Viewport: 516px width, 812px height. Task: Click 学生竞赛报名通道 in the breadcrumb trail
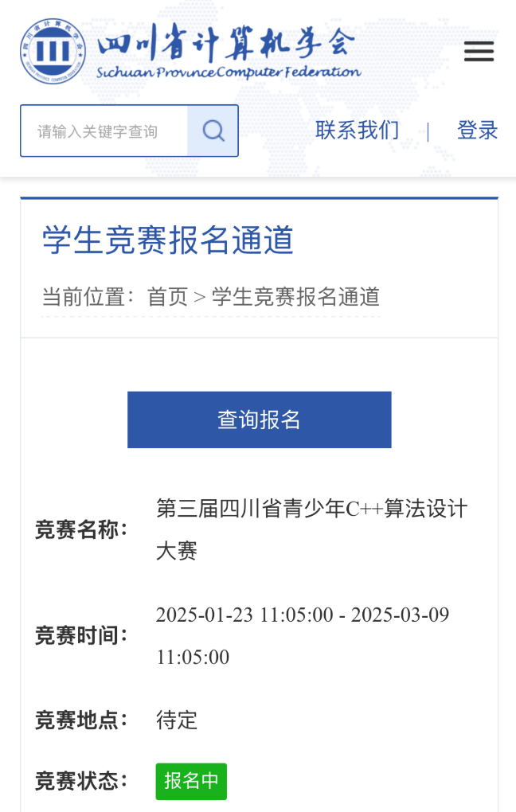coord(295,297)
